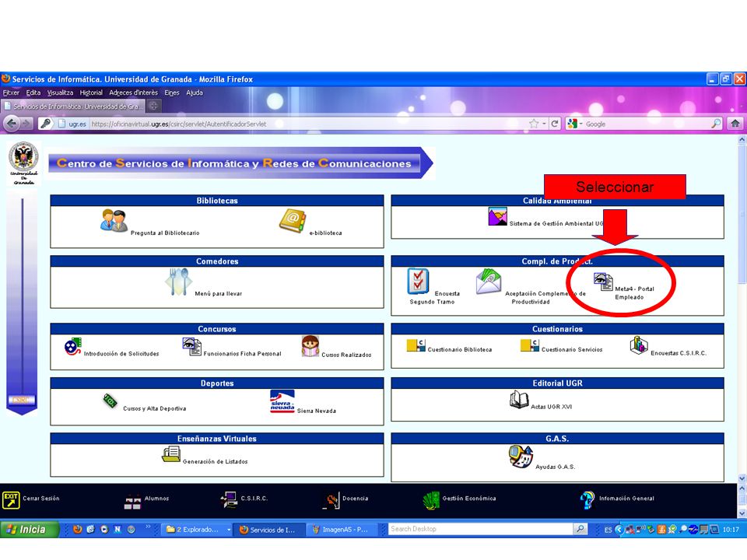
Task: Click magnifier on Search Desktop bar
Action: click(580, 529)
